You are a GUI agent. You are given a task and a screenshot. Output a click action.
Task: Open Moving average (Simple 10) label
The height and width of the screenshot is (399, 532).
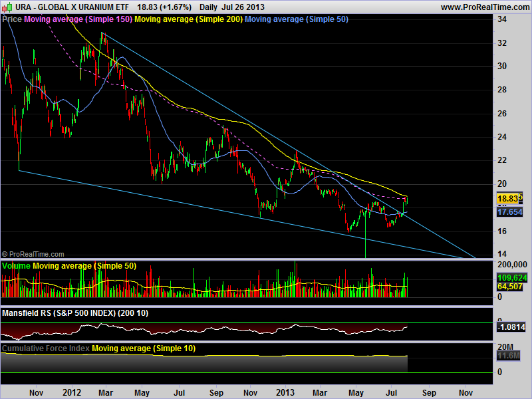144,348
